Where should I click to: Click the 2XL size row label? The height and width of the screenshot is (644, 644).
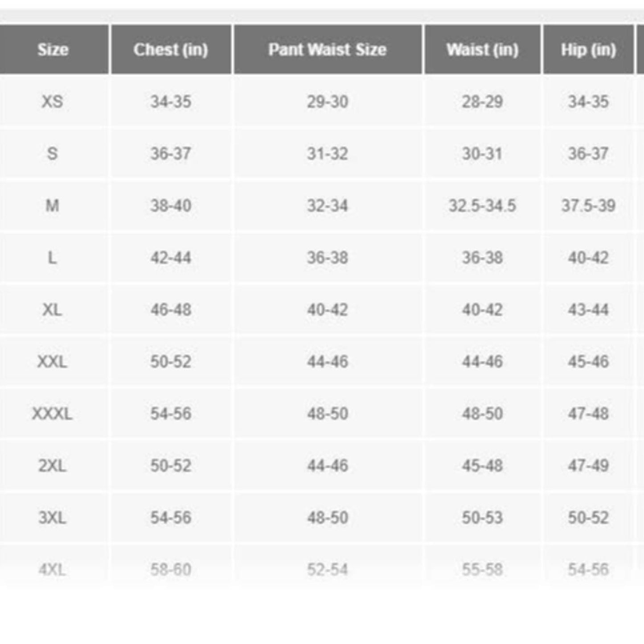pos(52,466)
